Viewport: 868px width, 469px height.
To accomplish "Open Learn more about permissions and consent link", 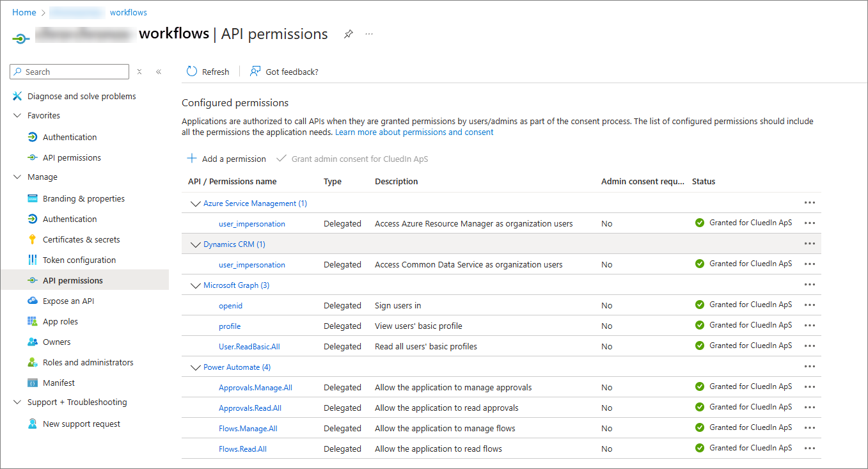I will tap(414, 132).
